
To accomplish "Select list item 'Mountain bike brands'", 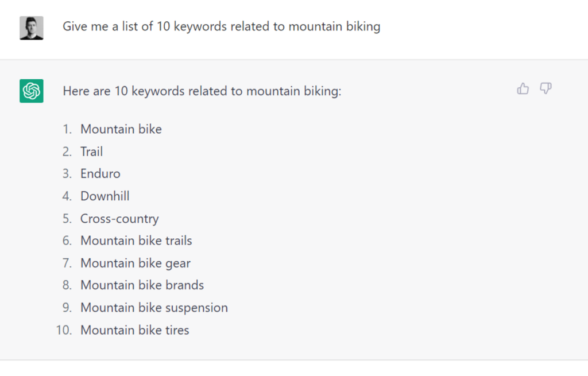I will pyautogui.click(x=142, y=285).
